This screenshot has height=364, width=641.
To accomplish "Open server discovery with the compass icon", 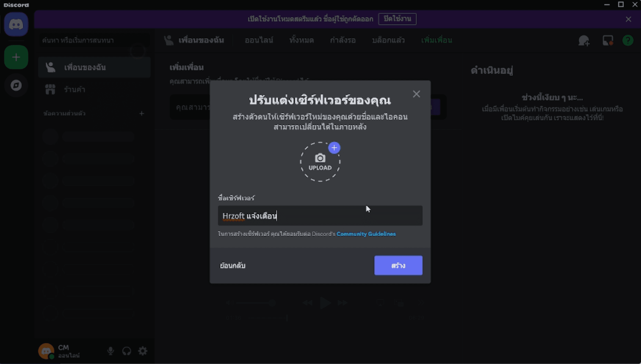I will click(x=16, y=85).
